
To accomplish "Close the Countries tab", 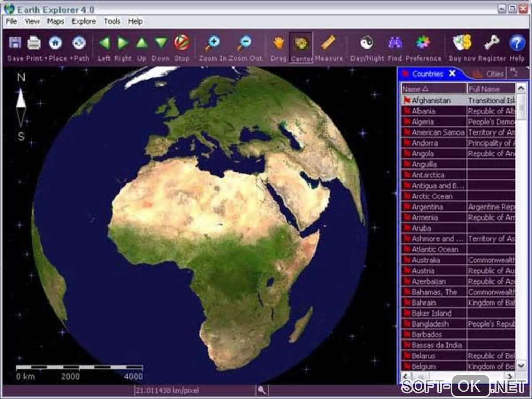I will 452,74.
